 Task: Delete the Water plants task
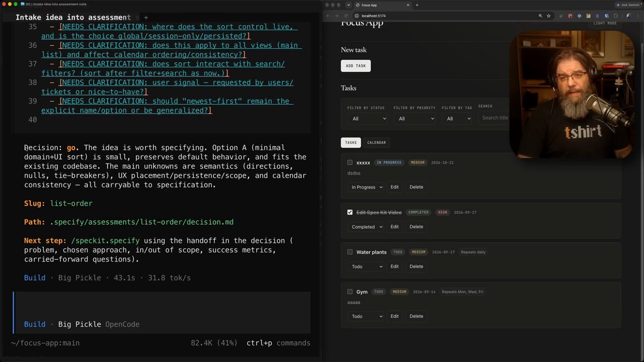[416, 266]
